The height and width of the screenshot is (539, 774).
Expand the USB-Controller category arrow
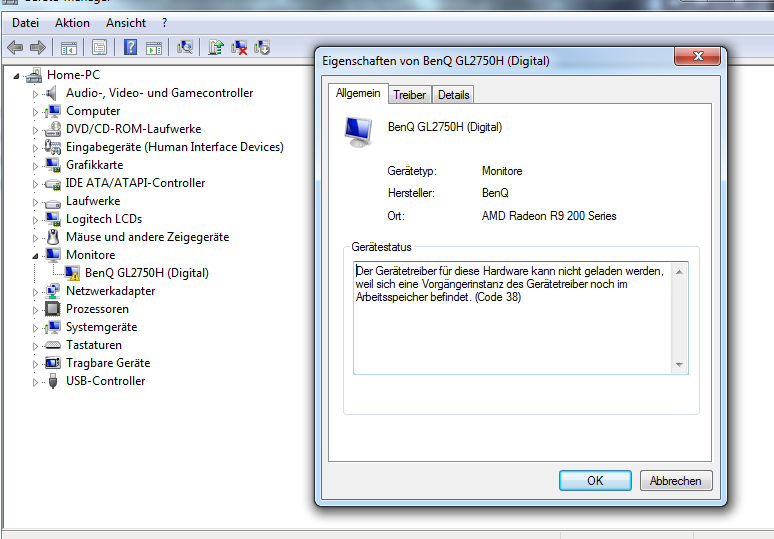tap(35, 382)
